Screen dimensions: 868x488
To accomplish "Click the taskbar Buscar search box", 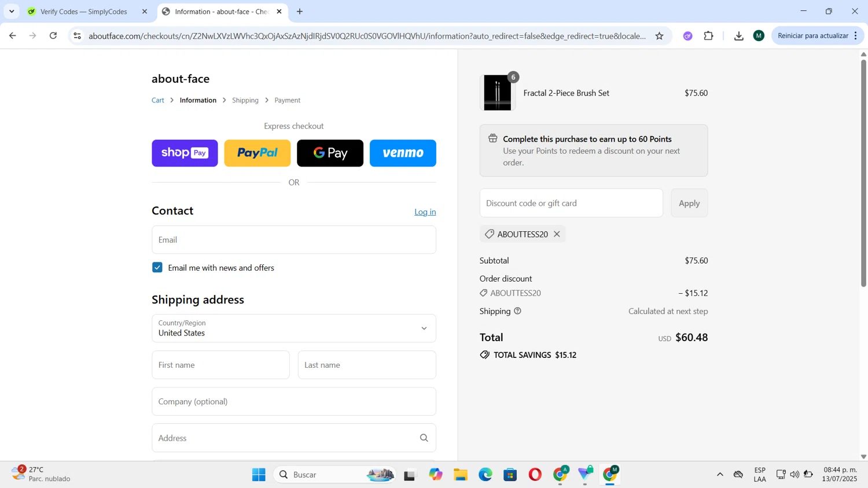I will click(x=336, y=475).
